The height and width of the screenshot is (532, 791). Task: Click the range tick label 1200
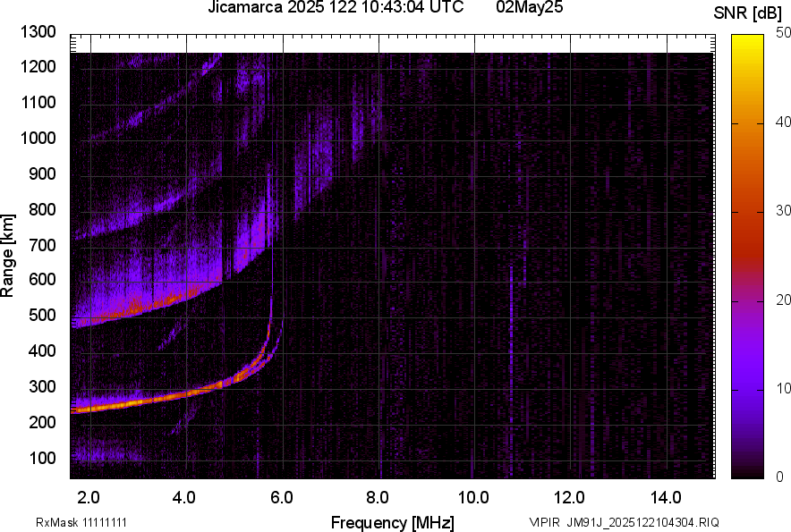tap(38, 66)
